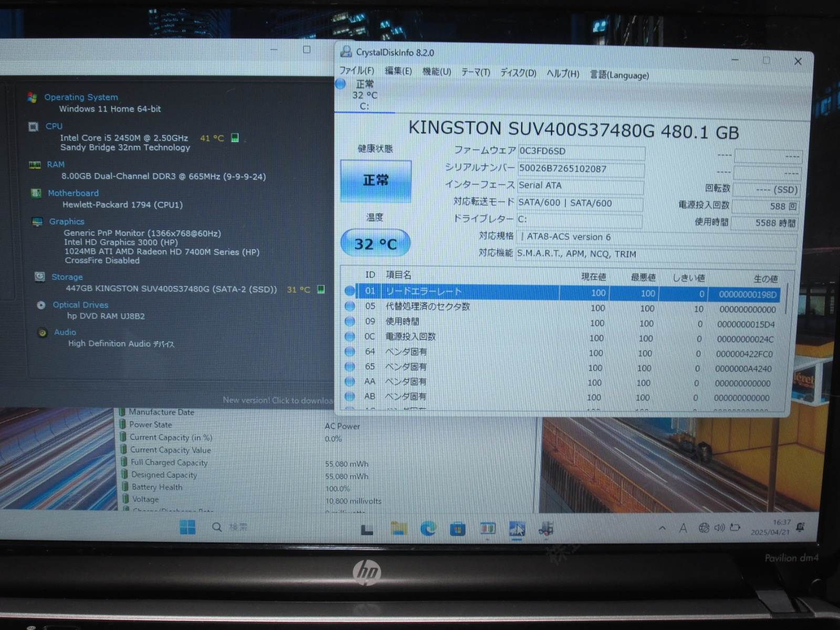The image size is (840, 630).
Task: Select the 09 使用時間 attribute row
Action: (561, 322)
